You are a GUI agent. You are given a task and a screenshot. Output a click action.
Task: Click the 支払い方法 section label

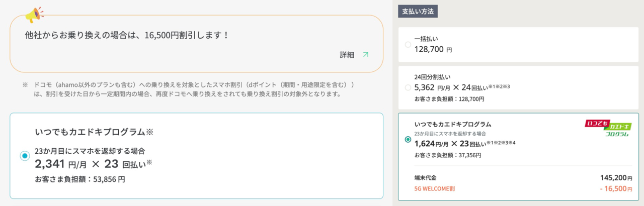click(418, 11)
